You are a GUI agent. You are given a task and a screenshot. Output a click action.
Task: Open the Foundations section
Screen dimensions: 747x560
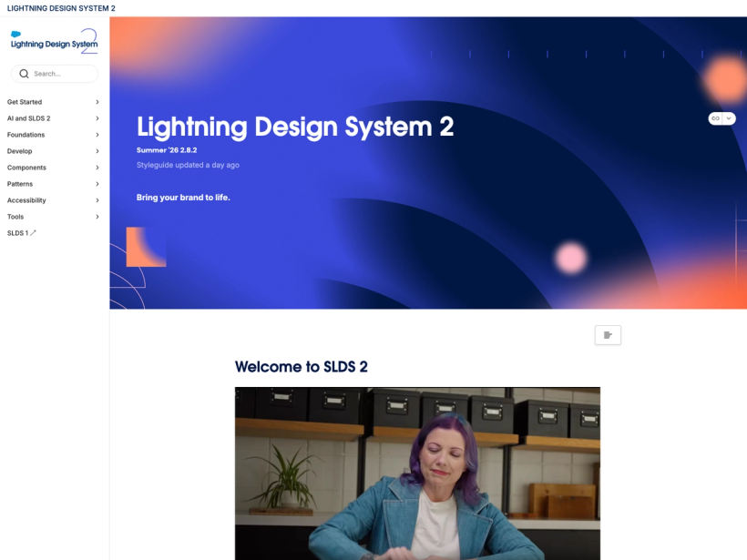coord(26,135)
